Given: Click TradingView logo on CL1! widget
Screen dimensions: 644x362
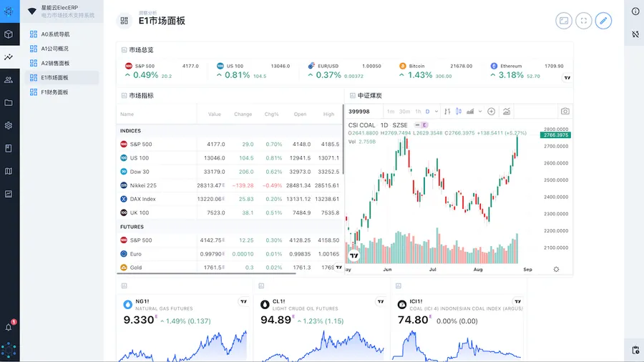Looking at the screenshot, I should pos(381,302).
